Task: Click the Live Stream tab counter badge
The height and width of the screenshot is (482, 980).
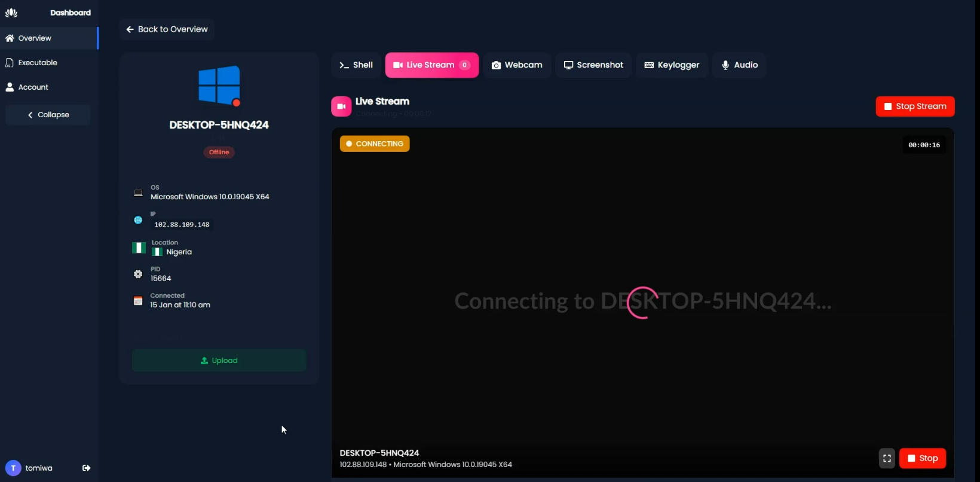Action: pos(464,65)
